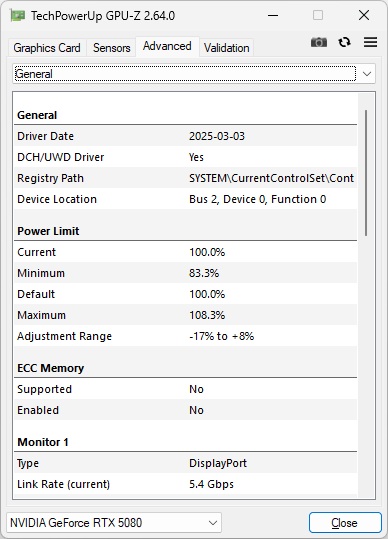Minimize the GPU-Z window
Image resolution: width=388 pixels, height=539 pixels.
click(x=273, y=15)
